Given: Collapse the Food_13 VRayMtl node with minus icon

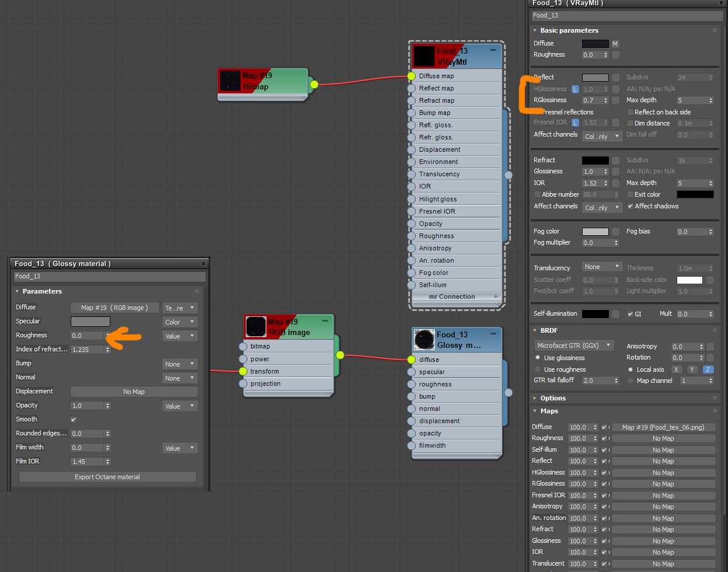Looking at the screenshot, I should [493, 50].
